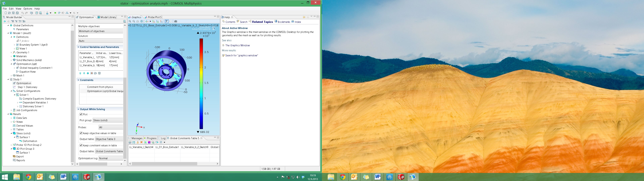
Task: Toggle Keep constraint values in table
Action: (81, 145)
